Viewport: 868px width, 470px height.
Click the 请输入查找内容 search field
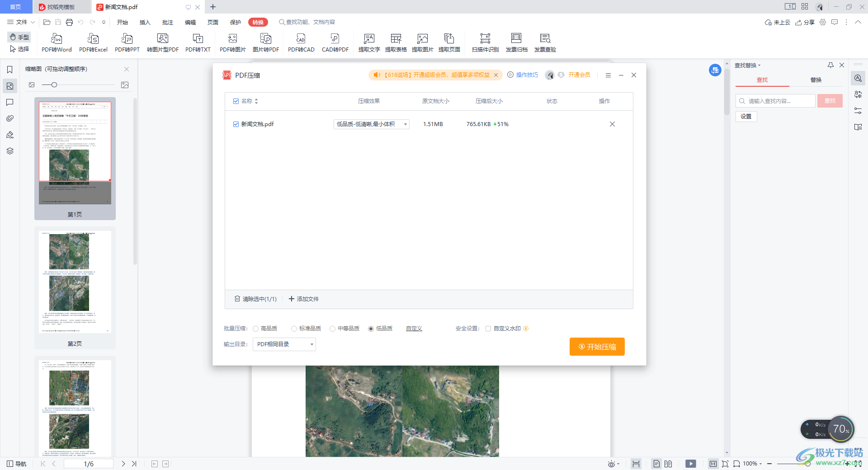775,101
